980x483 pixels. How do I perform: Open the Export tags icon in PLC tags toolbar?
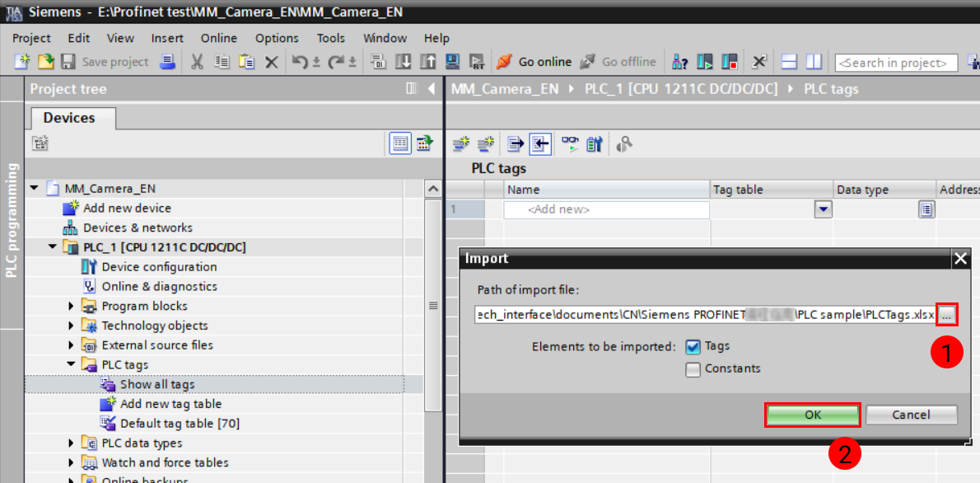click(514, 143)
